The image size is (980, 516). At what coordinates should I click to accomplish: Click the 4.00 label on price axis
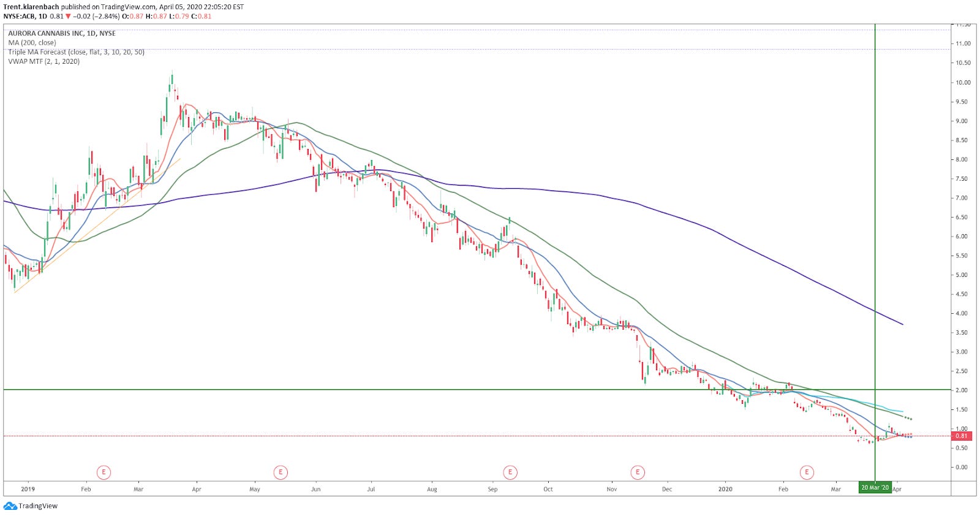[962, 313]
